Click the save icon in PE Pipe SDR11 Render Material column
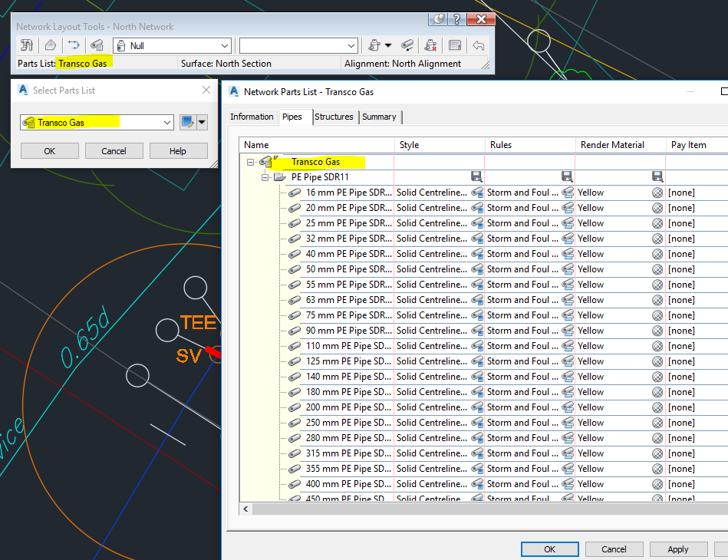The image size is (728, 560). coord(657,176)
